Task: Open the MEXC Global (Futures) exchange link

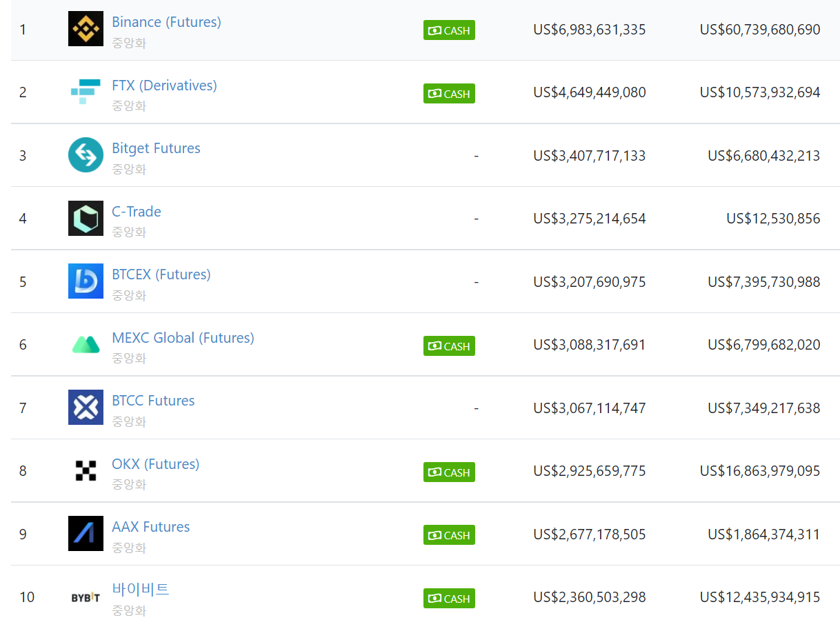Action: (183, 338)
